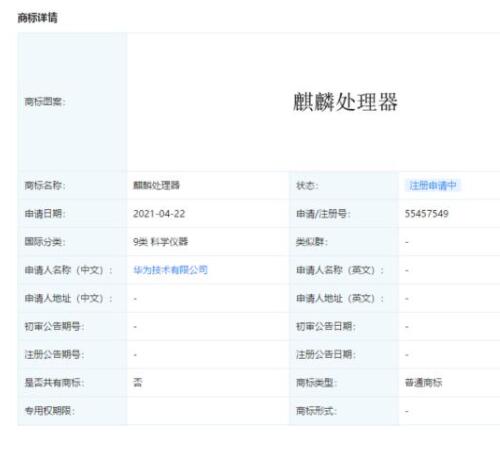The height and width of the screenshot is (450, 500).
Task: Click the 申请人名称（英文） label
Action: [340, 270]
